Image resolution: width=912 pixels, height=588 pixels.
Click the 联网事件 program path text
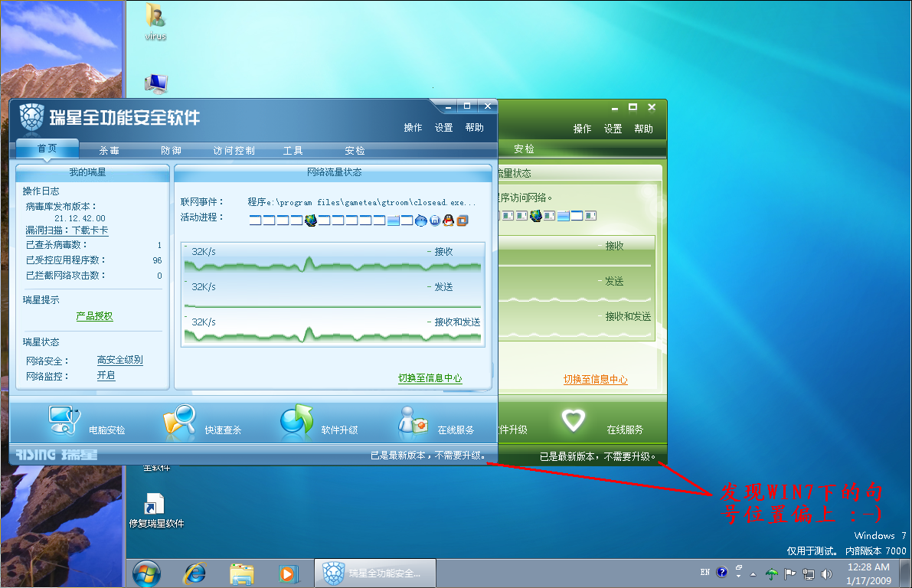point(361,202)
